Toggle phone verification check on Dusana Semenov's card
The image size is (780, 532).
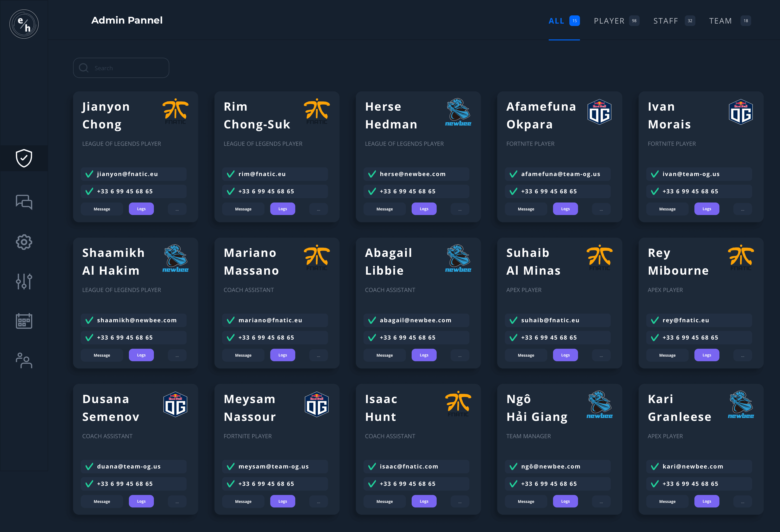(x=89, y=484)
